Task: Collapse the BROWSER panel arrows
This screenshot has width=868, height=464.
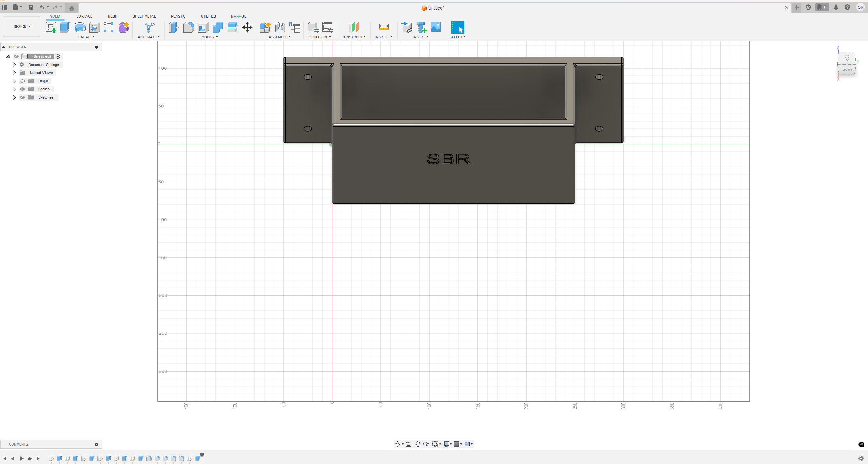Action: tap(4, 47)
